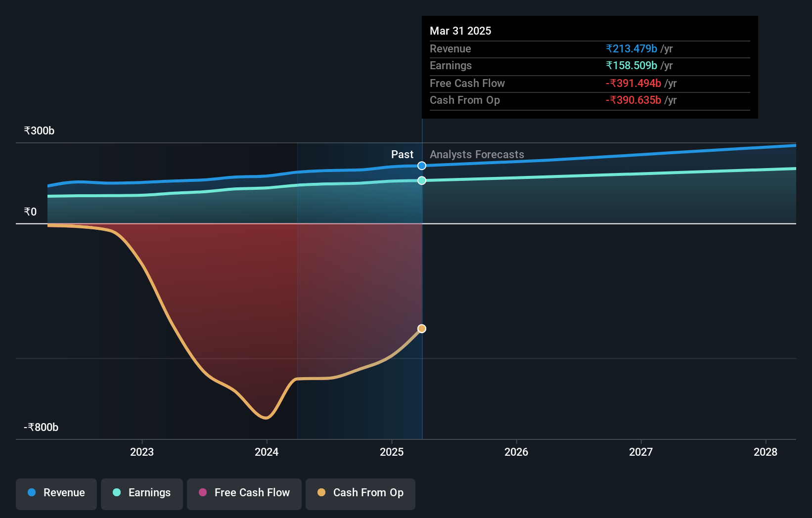Click the pink Free Cash Flow legend dot

click(203, 492)
